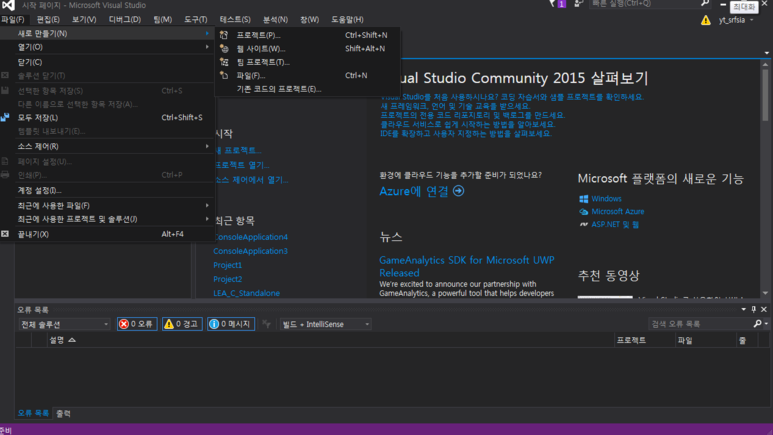This screenshot has height=435, width=773.
Task: Open the 전체 솔루션 scope dropdown
Action: click(x=64, y=324)
